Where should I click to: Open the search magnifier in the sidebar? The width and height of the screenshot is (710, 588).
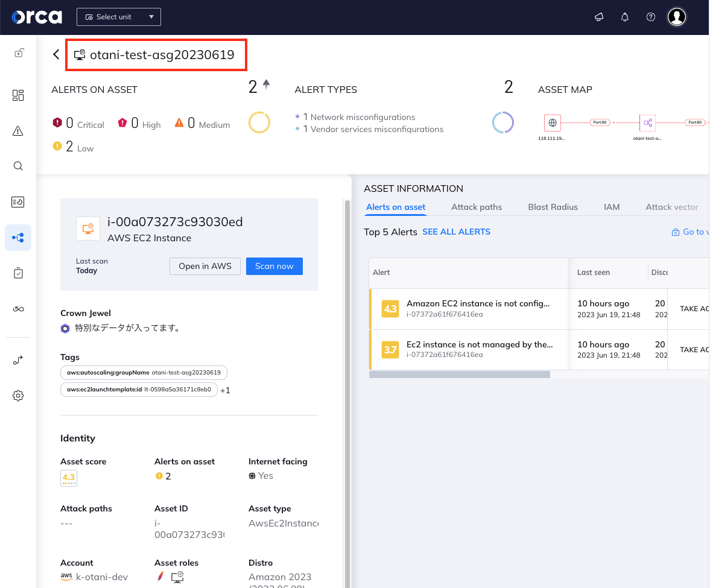point(18,166)
